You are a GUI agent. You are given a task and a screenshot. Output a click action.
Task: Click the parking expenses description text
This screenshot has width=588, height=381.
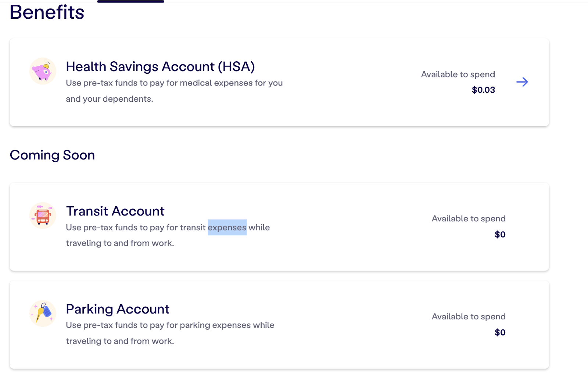170,325
